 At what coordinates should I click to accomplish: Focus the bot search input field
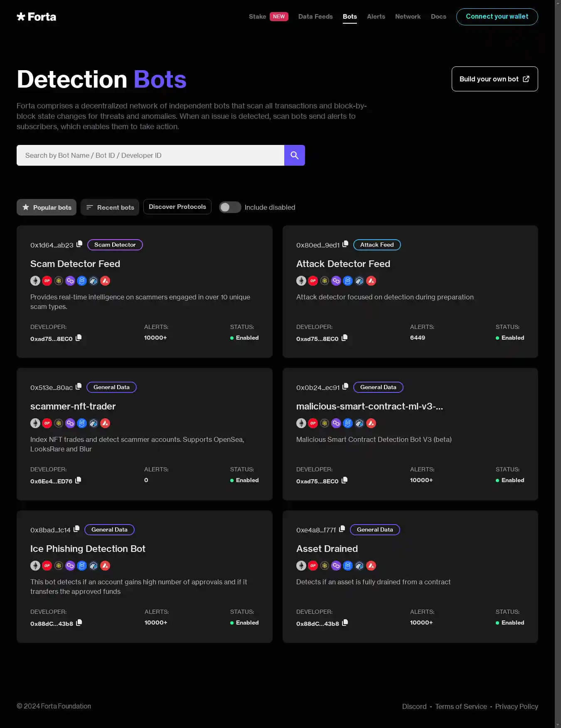pos(150,155)
